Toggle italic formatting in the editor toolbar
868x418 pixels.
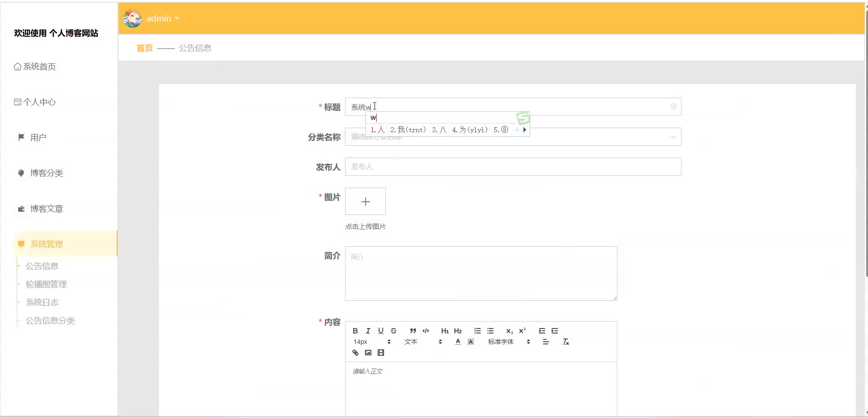[x=368, y=331]
